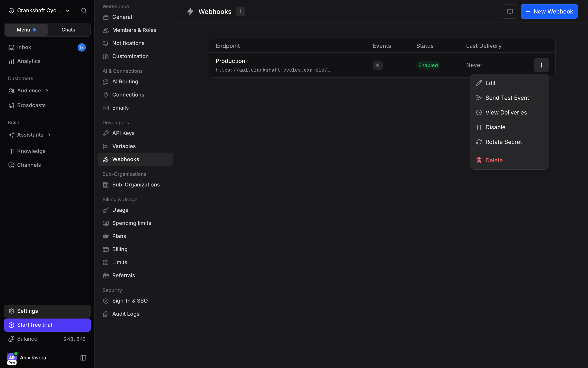Click the events count badge 4
This screenshot has height=368, width=588.
[x=377, y=65]
